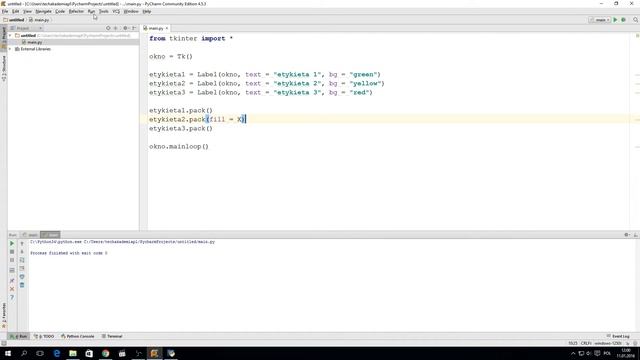Click the Up stack trace arrow in Run panel
The image size is (640, 360).
[22, 244]
